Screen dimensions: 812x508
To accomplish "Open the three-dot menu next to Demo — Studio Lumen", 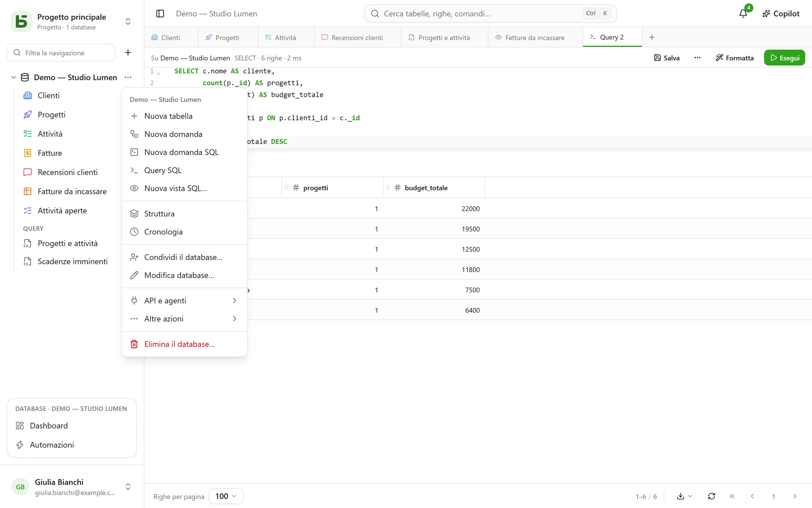I will click(x=128, y=77).
